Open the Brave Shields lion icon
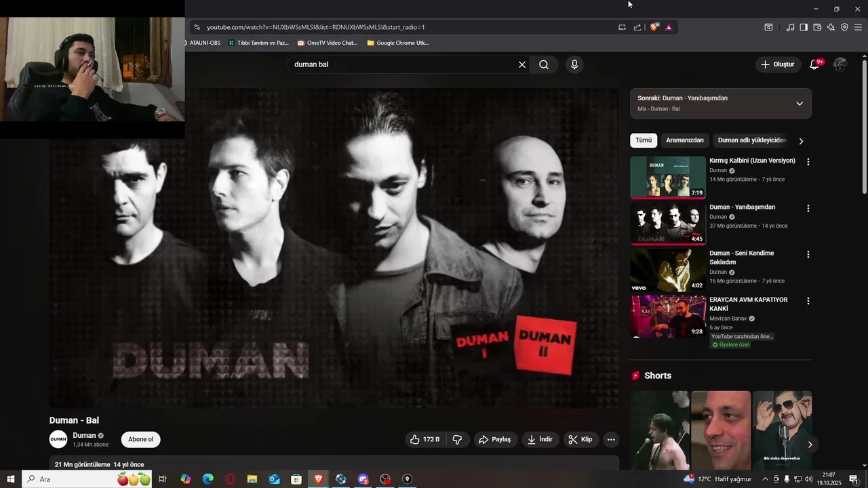The width and height of the screenshot is (868, 488). pos(654,27)
